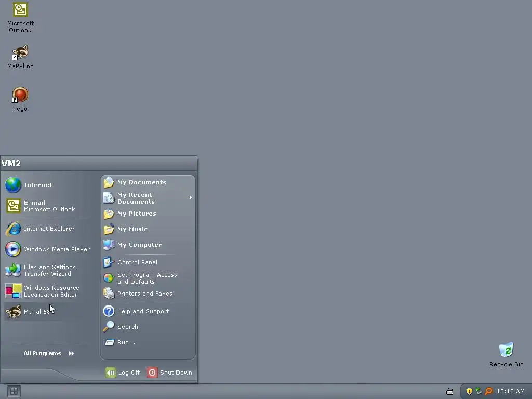The width and height of the screenshot is (532, 399).
Task: Open Search from Start menu
Action: point(148,327)
